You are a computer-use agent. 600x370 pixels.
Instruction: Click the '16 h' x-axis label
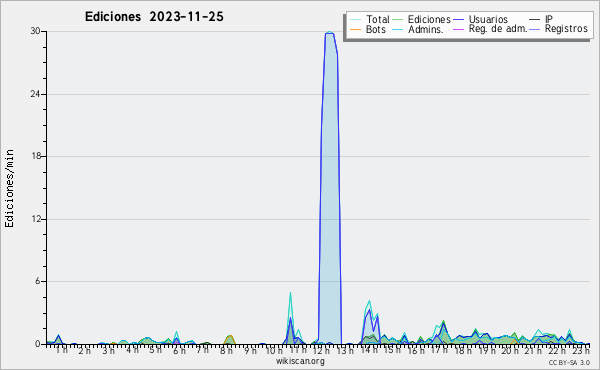click(x=416, y=350)
